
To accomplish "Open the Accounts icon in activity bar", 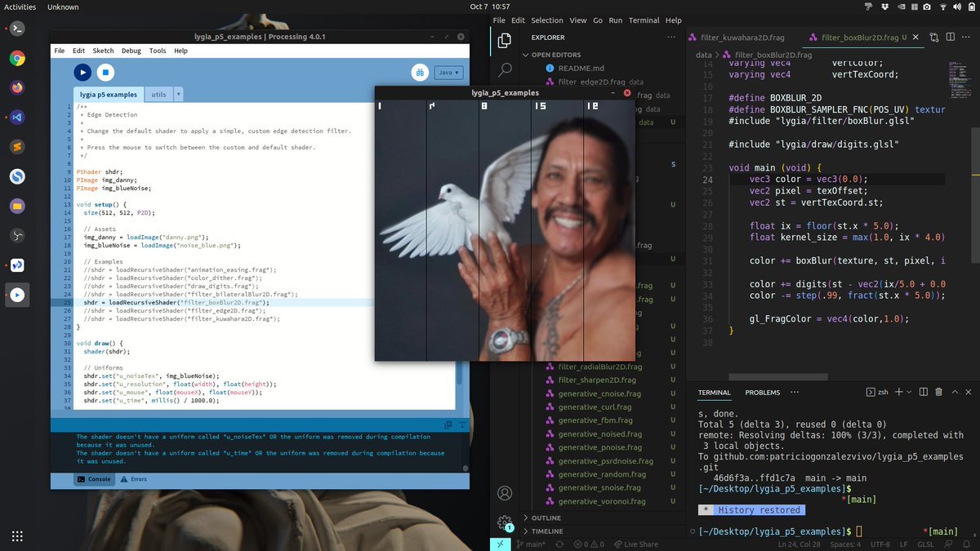I will [505, 493].
